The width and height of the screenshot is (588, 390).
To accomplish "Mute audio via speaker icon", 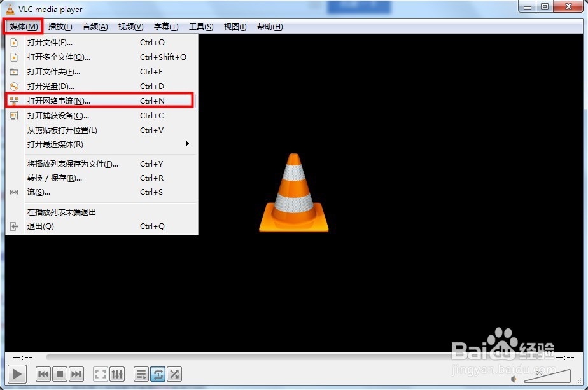I will (514, 379).
